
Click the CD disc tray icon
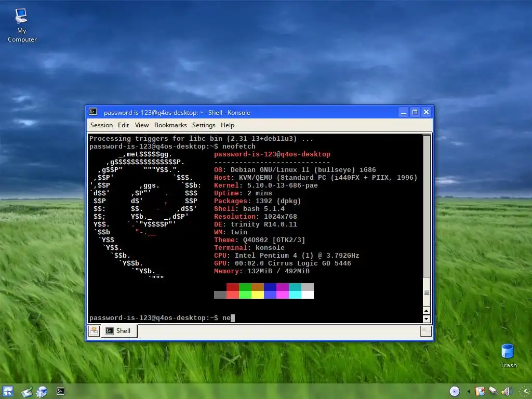point(455,391)
